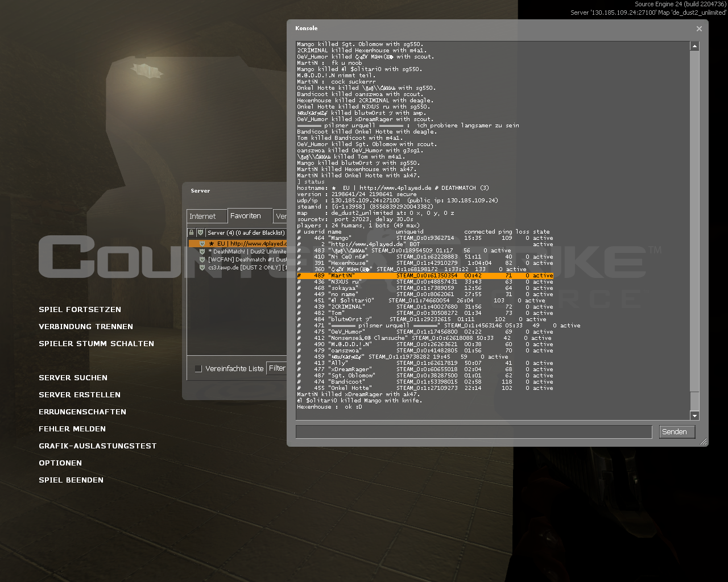Screen dimensions: 728x582
Task: Click the "Mango" userid 464 row
Action: [x=425, y=238]
